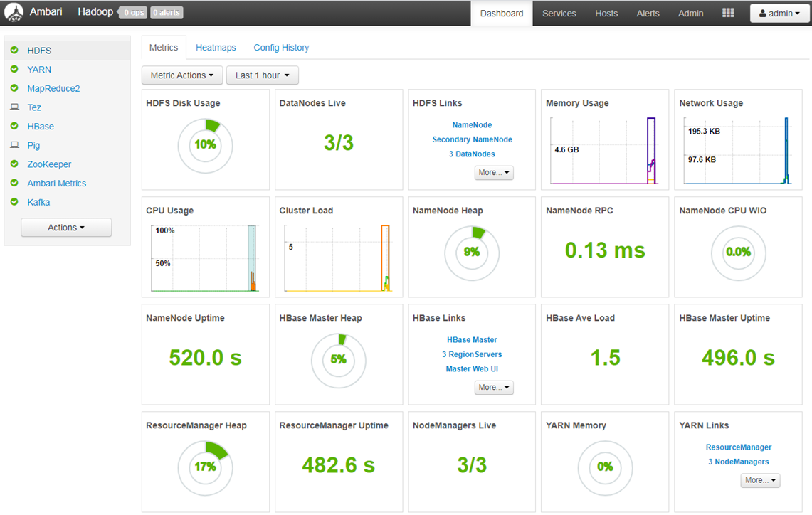Open the HDFS service link
The width and height of the screenshot is (812, 515).
[39, 51]
